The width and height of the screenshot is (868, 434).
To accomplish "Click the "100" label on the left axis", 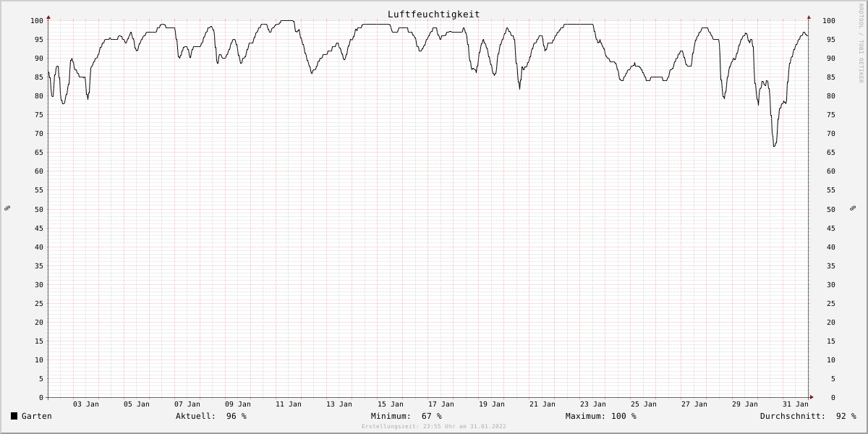I will (37, 21).
